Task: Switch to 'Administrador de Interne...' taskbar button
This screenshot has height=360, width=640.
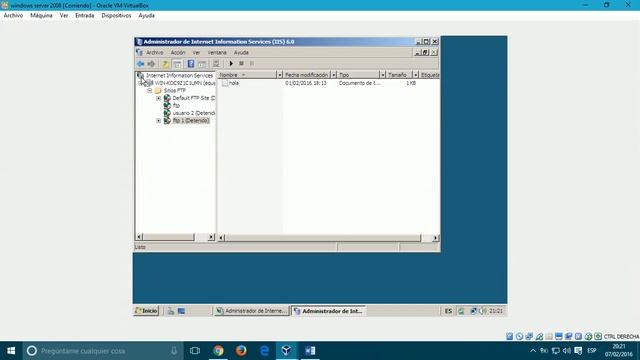Action: coord(251,311)
